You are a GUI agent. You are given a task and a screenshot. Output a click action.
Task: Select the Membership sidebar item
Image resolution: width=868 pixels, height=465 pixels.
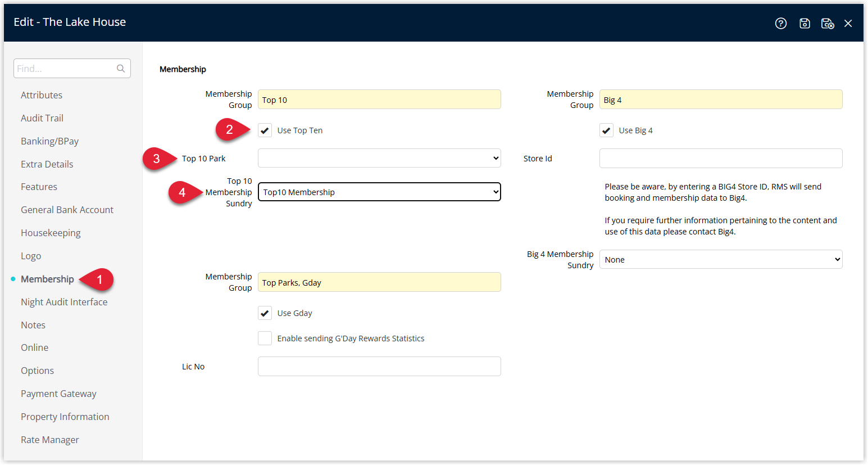pyautogui.click(x=47, y=279)
